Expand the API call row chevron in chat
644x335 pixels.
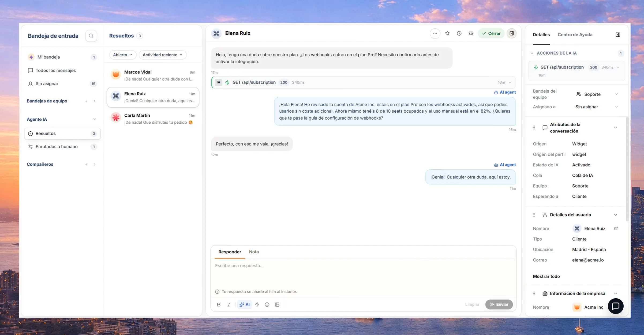[510, 82]
